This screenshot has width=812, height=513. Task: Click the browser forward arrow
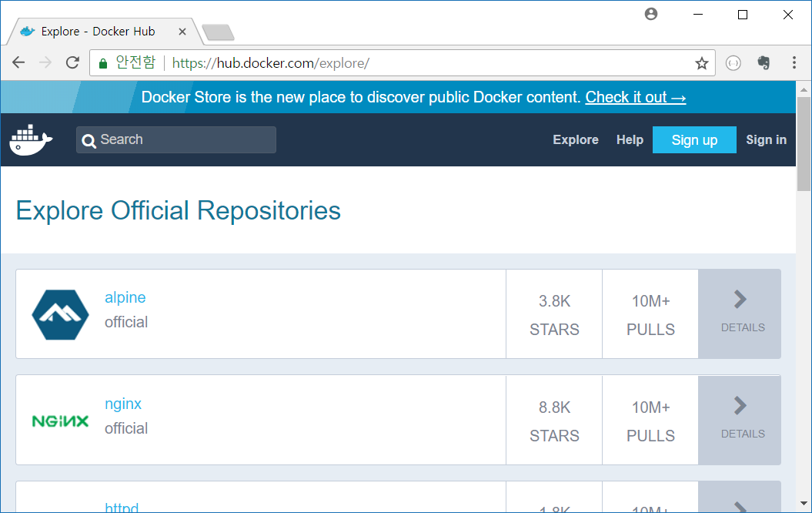pos(45,62)
